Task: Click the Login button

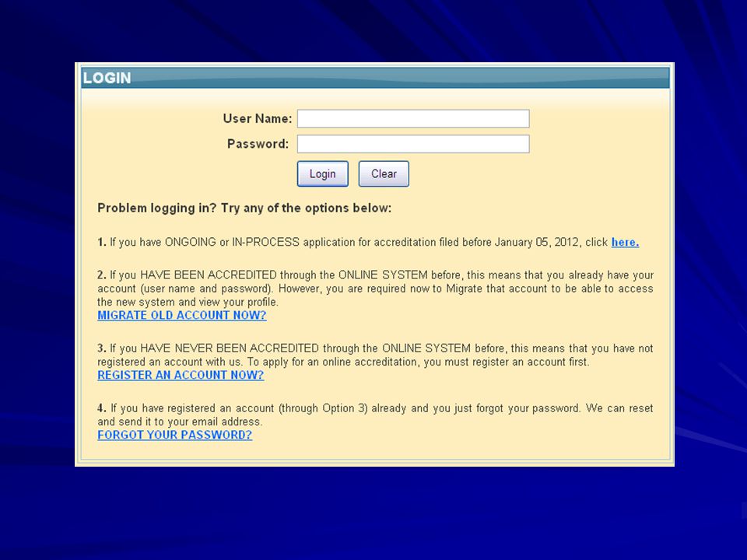Action: pos(322,173)
